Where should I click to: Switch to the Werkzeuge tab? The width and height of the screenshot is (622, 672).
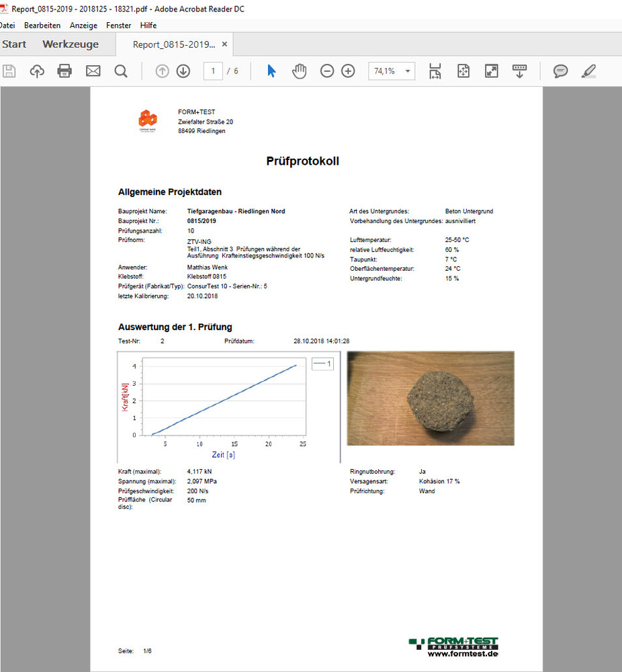(x=71, y=44)
